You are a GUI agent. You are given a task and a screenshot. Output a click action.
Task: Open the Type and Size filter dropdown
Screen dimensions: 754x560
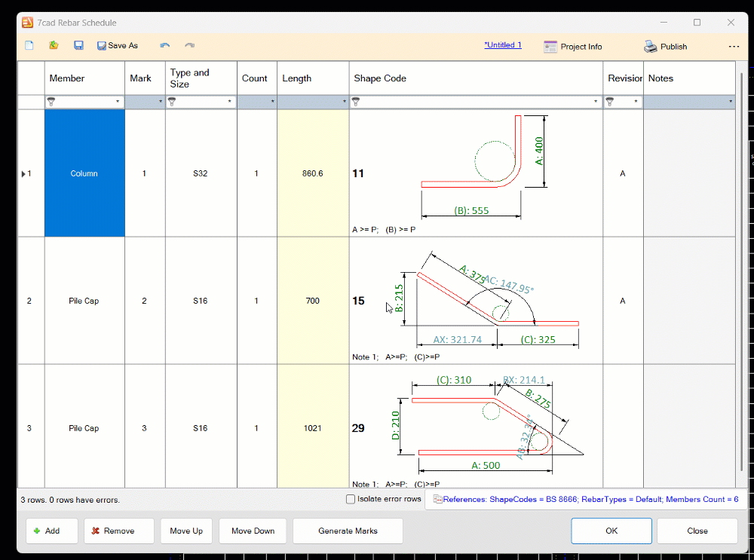(x=229, y=102)
